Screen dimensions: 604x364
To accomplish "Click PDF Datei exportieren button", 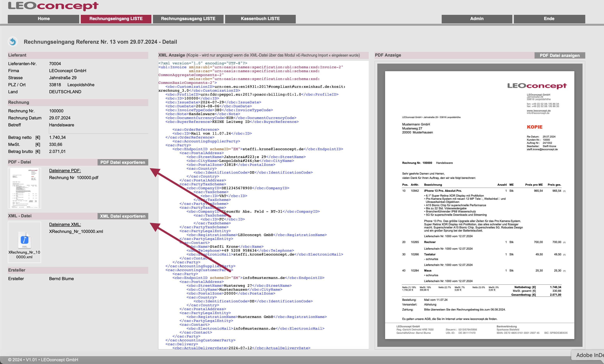I will [123, 162].
